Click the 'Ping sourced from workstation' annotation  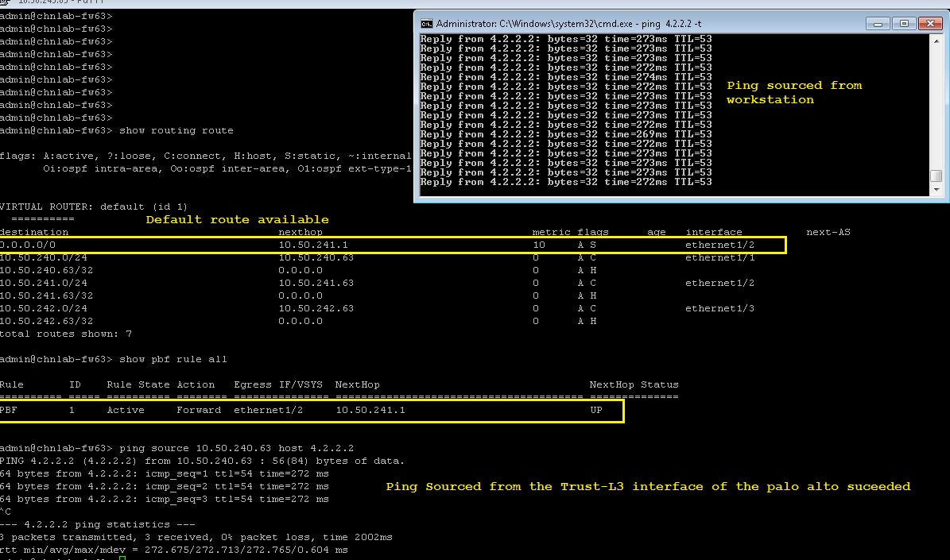(x=793, y=92)
